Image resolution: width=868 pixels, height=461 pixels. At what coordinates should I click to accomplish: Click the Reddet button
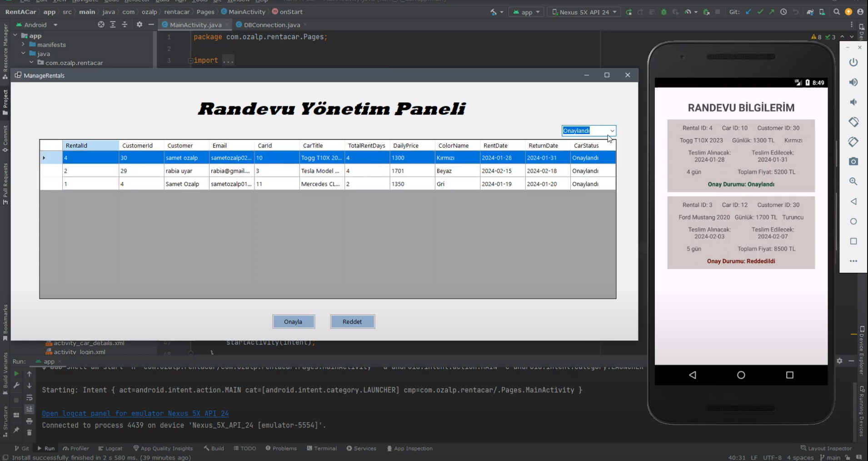[352, 322]
